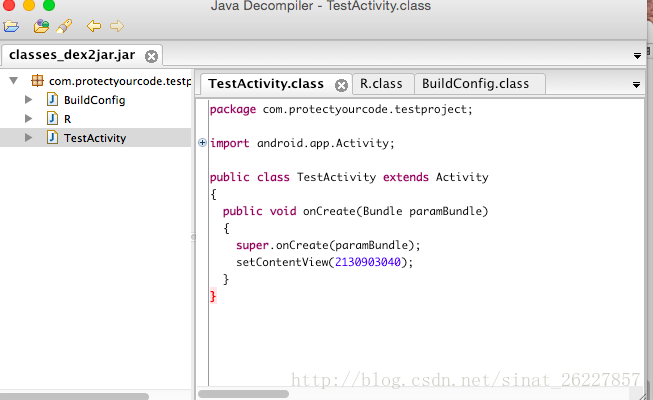Close the classes_dex2jar.jar tab
This screenshot has height=400, width=653.
click(151, 56)
